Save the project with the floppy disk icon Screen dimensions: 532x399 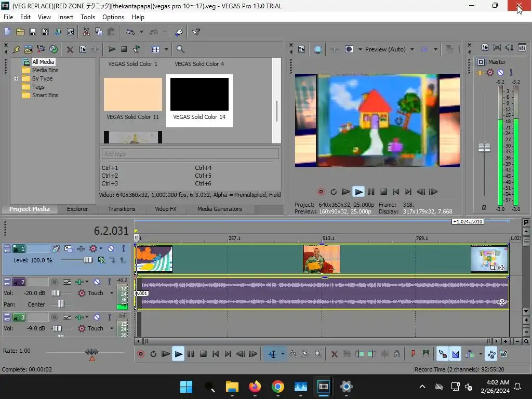click(x=33, y=32)
